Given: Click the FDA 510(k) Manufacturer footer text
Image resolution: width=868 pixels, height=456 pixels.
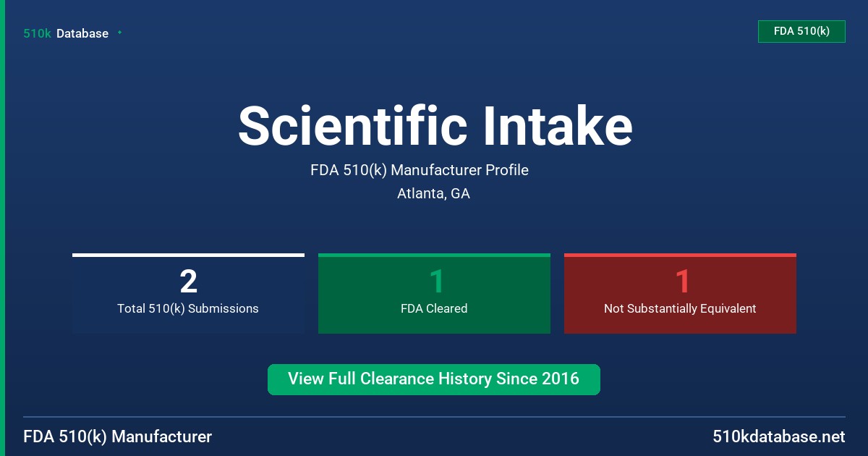Looking at the screenshot, I should [x=117, y=436].
